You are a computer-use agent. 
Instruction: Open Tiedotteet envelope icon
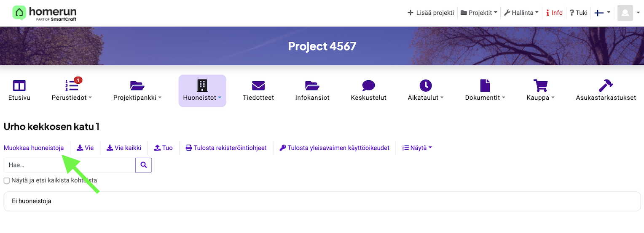pyautogui.click(x=258, y=86)
